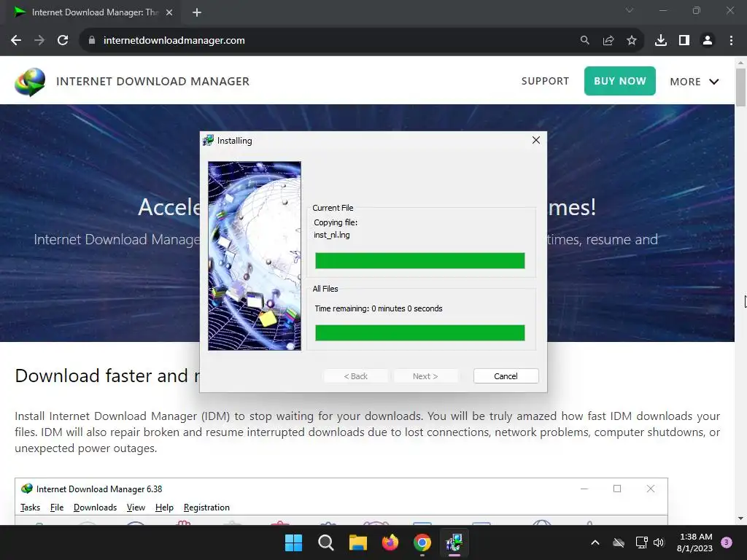Close the Internet Download Manager tab

169,12
